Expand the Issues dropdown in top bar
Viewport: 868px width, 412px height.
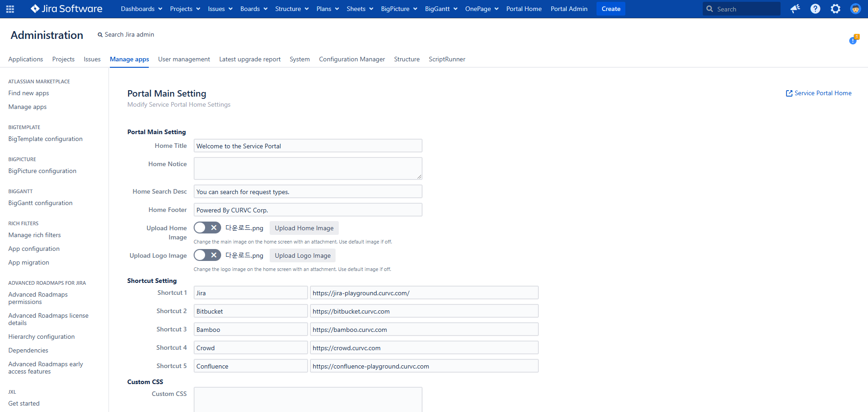pos(220,9)
